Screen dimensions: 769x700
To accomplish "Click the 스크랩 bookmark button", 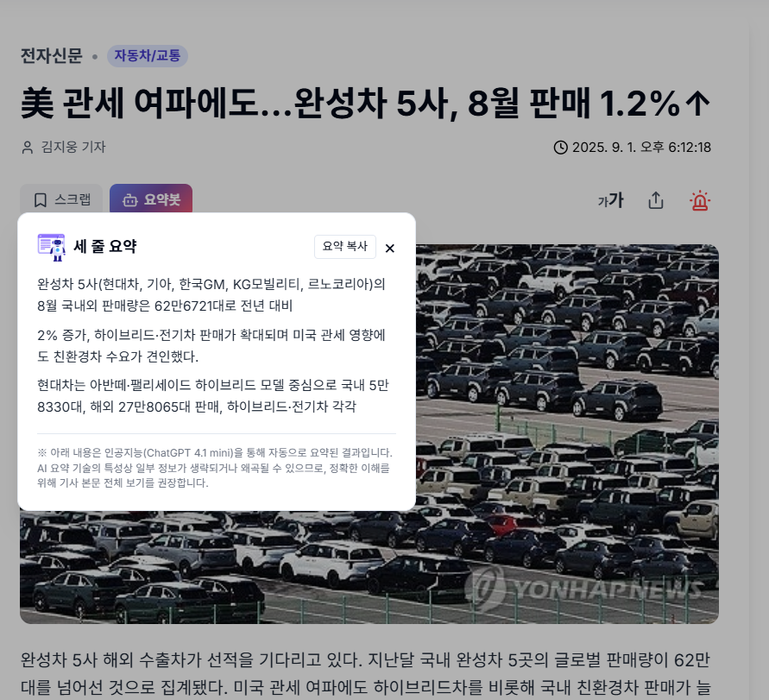I will [x=61, y=199].
